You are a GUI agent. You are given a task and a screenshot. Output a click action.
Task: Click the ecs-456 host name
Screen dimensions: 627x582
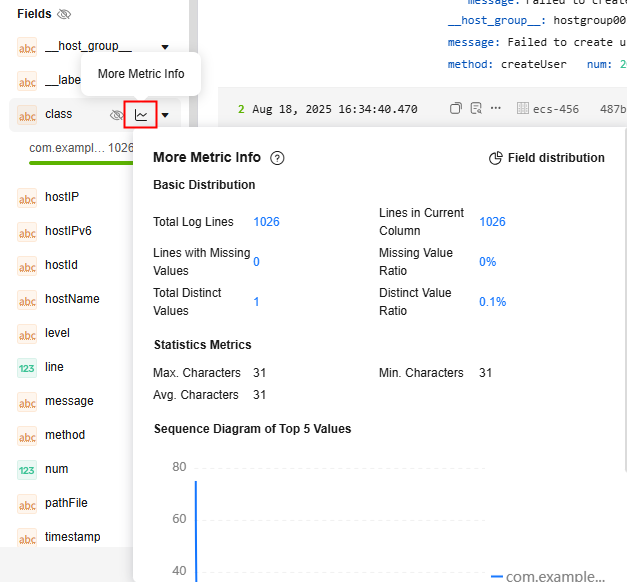556,109
